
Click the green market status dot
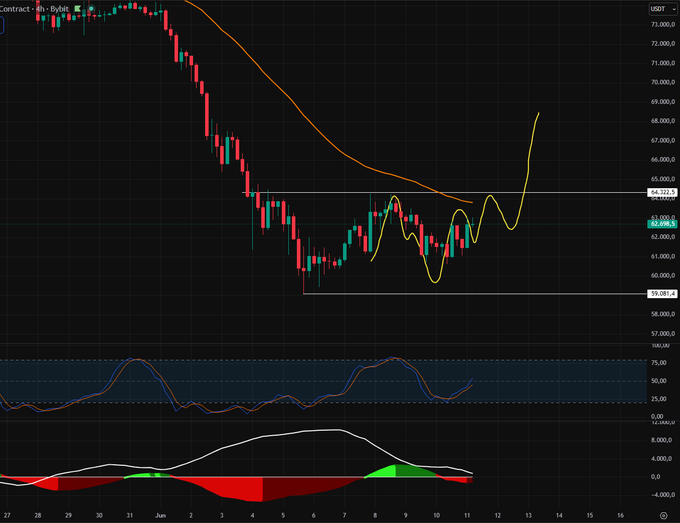pos(91,9)
